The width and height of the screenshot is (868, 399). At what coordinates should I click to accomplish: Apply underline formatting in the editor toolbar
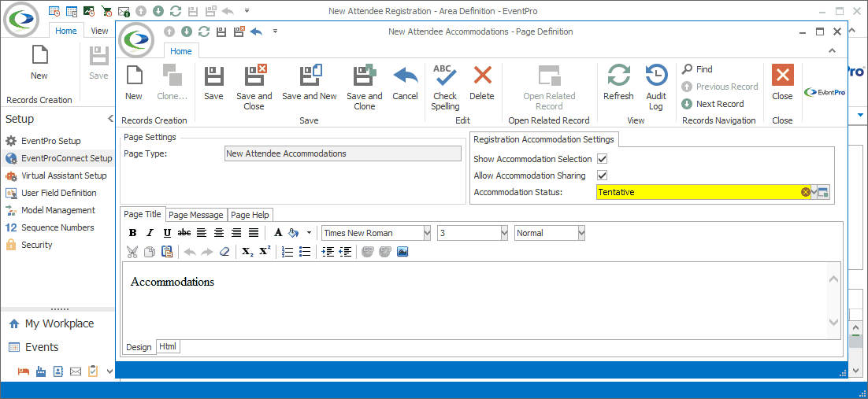(x=167, y=233)
